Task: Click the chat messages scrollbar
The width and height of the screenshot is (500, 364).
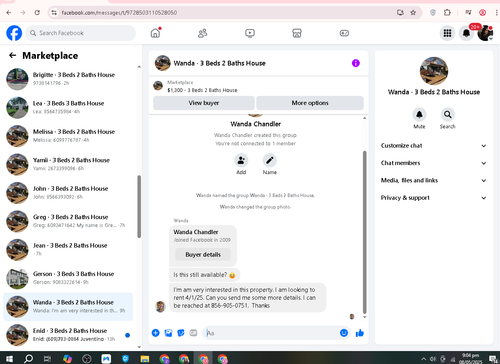Action: tap(364, 232)
